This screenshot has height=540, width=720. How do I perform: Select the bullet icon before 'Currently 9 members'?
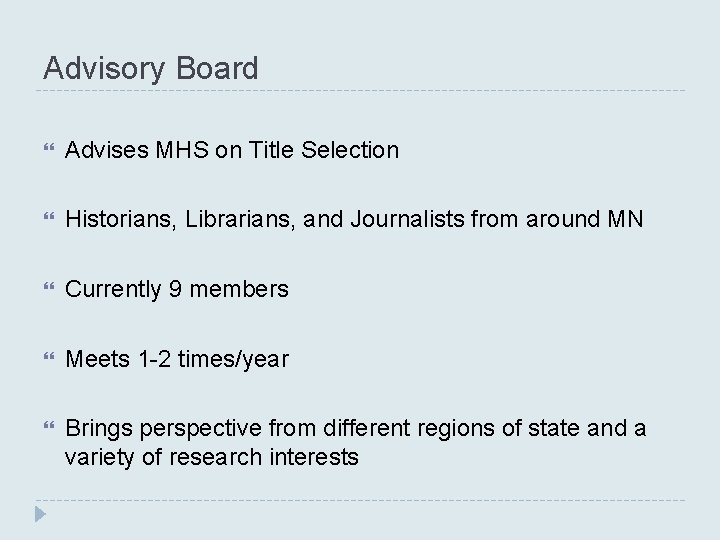pos(43,291)
